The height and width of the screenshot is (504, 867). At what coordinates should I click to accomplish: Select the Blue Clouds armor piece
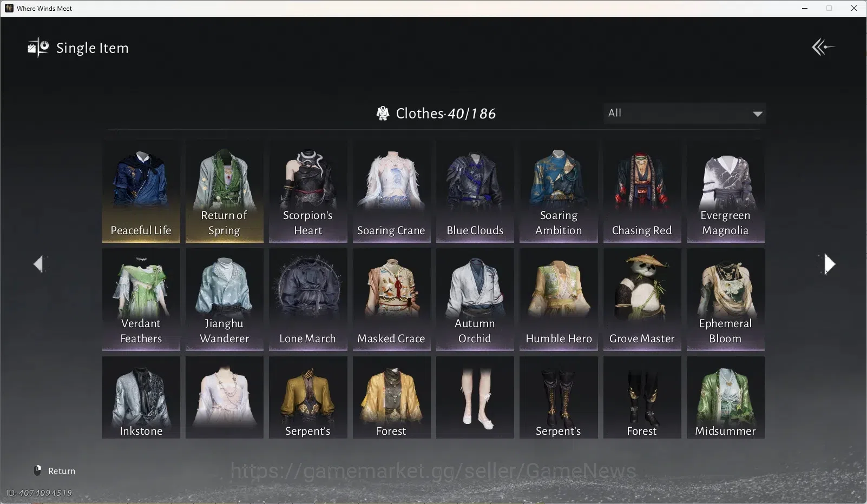(475, 191)
